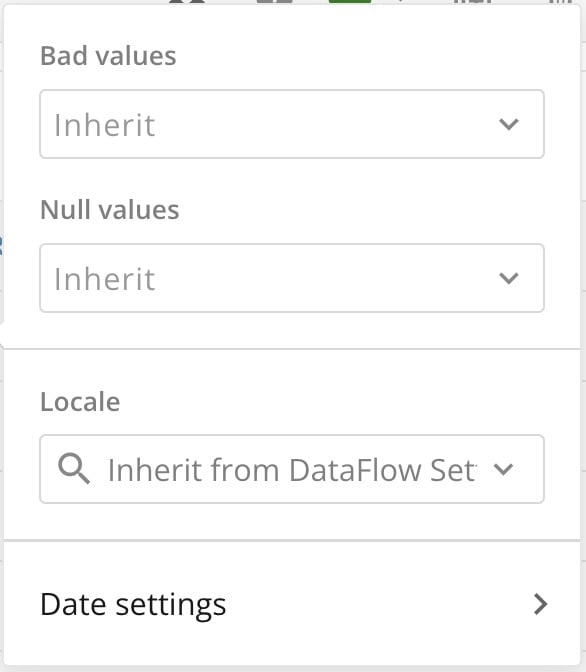Select the Inherit text under Null values

[104, 279]
